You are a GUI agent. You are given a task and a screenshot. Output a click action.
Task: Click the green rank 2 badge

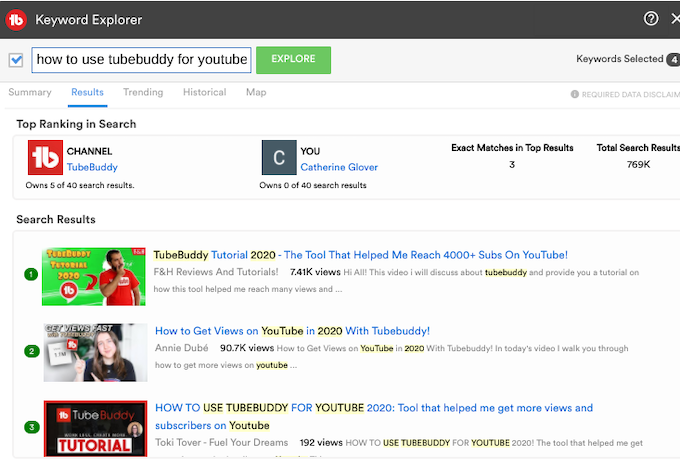[x=31, y=350]
